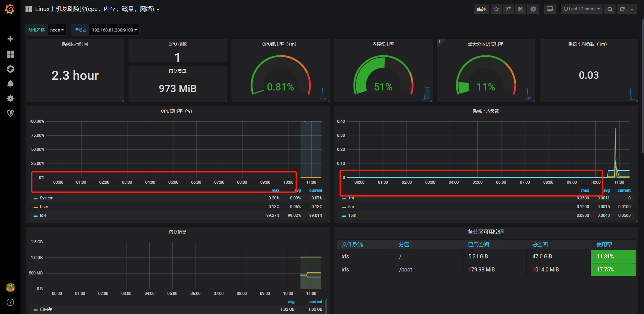Toggle the 5m load series in legend
This screenshot has height=314, width=644.
pyautogui.click(x=351, y=207)
